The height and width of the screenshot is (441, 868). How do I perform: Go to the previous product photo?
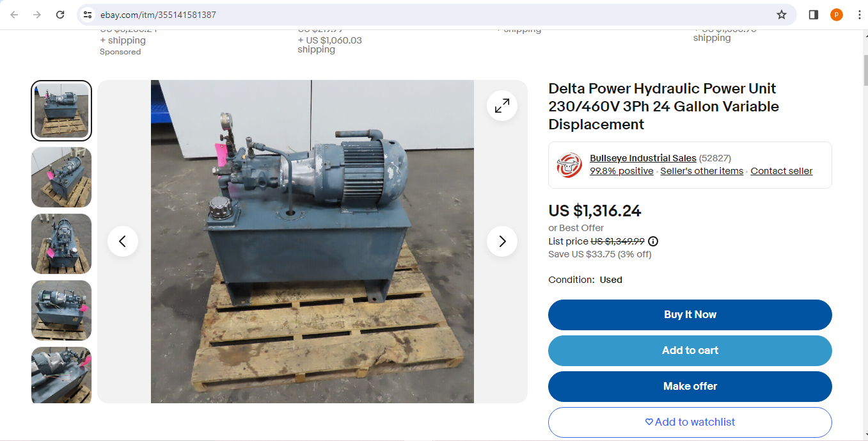[x=123, y=241]
